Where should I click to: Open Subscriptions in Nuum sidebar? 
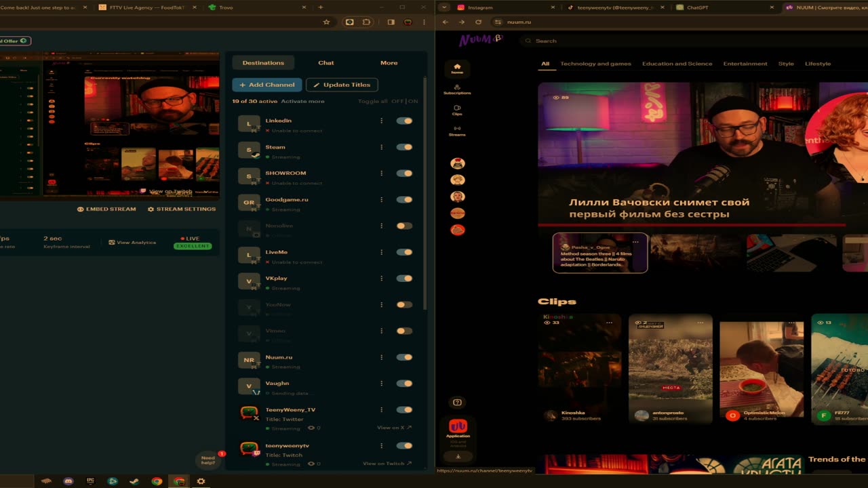point(457,89)
